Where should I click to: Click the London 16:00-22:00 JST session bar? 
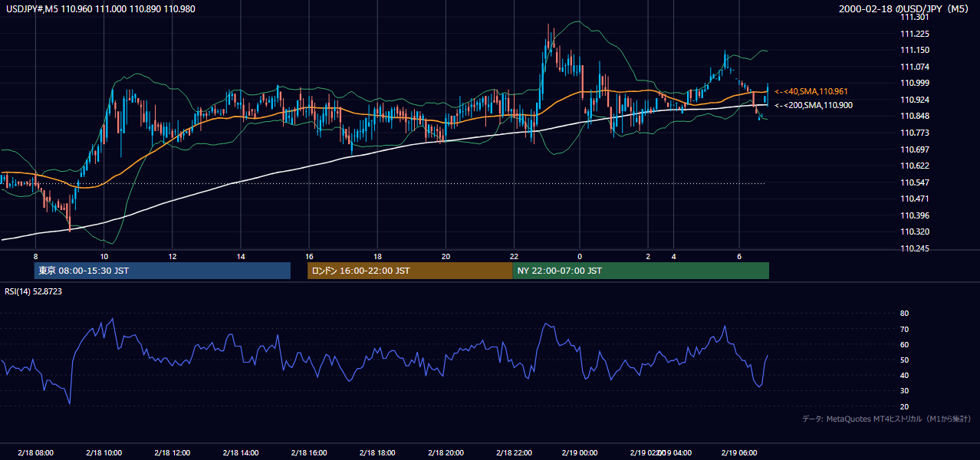click(x=410, y=271)
